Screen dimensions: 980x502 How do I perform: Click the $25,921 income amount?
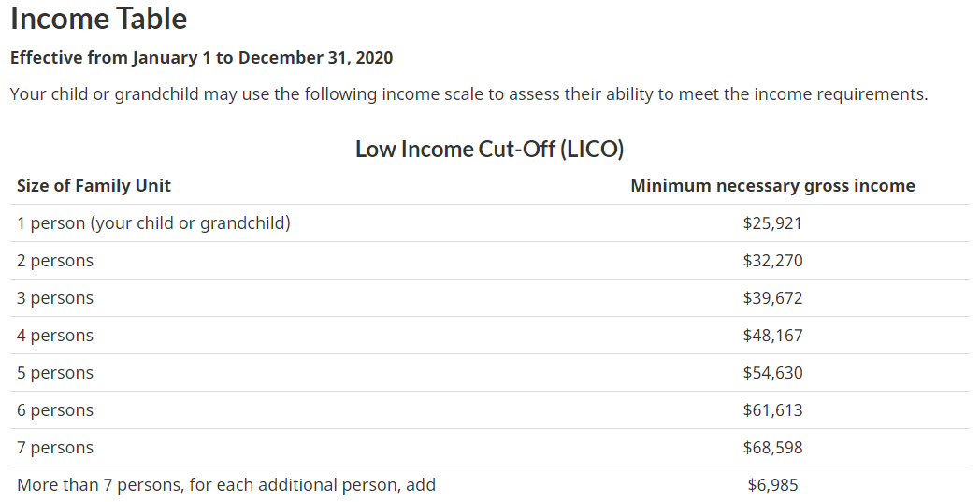[772, 223]
